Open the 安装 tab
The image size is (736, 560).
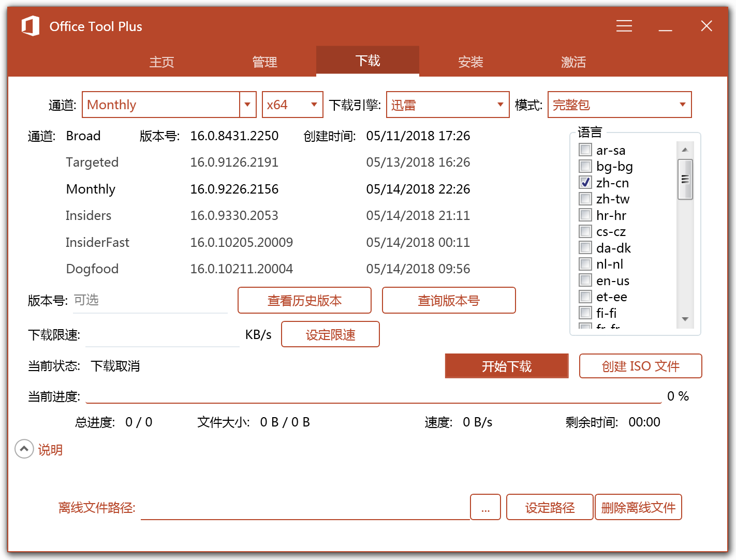[x=470, y=62]
